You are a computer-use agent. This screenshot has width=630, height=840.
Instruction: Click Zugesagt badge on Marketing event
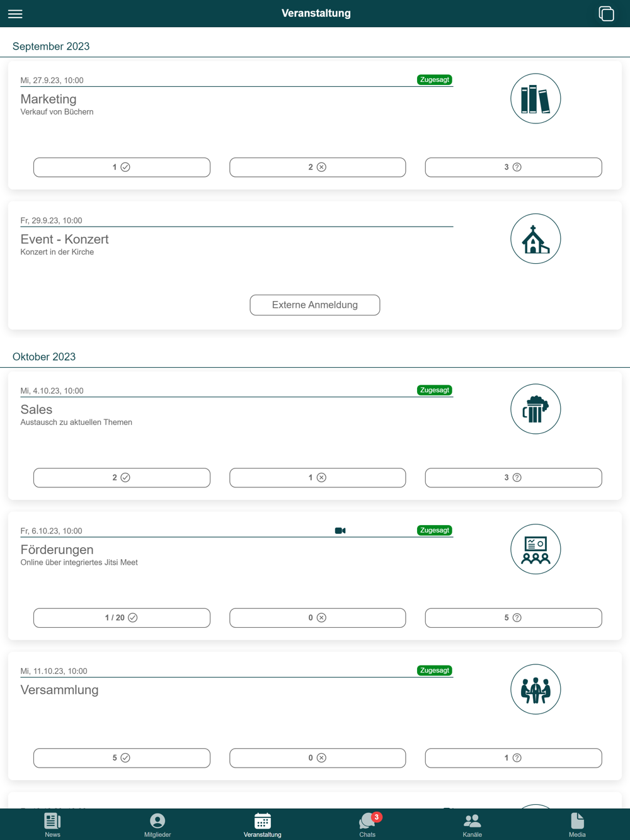pos(434,80)
